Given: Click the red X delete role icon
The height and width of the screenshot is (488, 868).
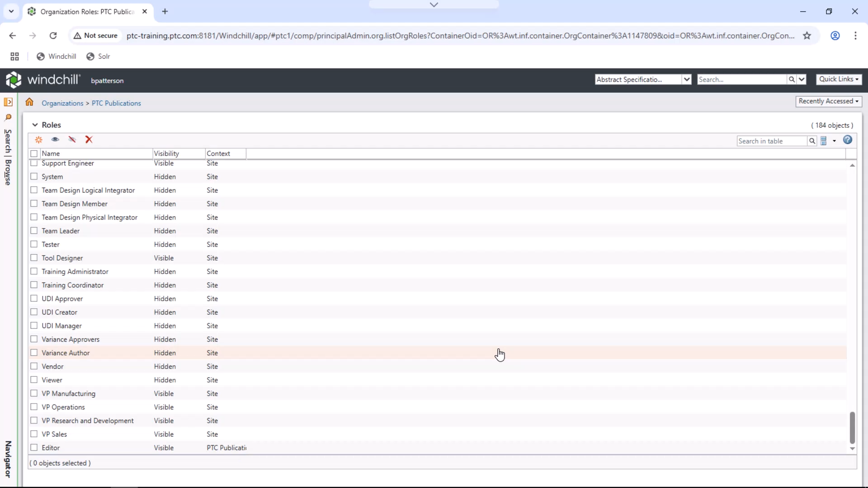Looking at the screenshot, I should 89,140.
